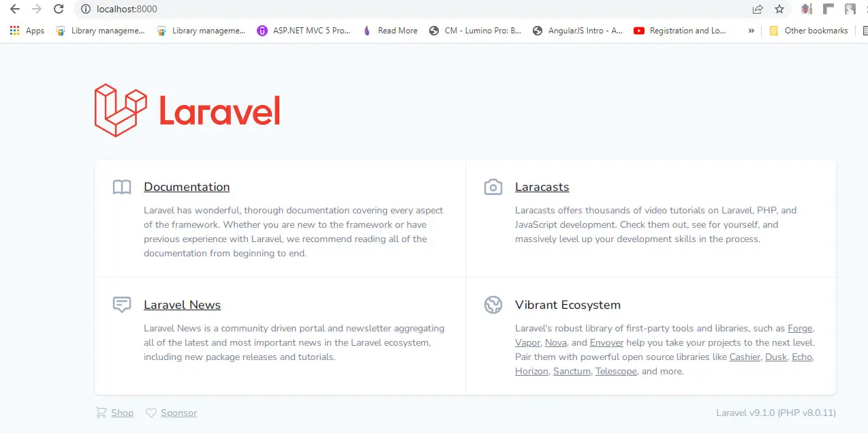The image size is (868, 433).
Task: Click the camera icon beside Laracasts
Action: tap(493, 186)
